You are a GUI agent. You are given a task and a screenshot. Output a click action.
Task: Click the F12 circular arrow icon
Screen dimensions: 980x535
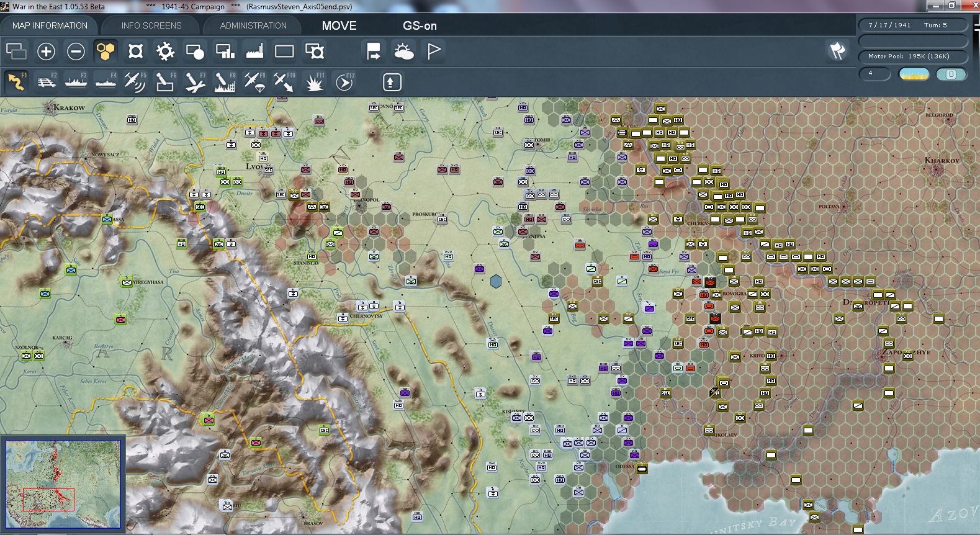pos(344,82)
